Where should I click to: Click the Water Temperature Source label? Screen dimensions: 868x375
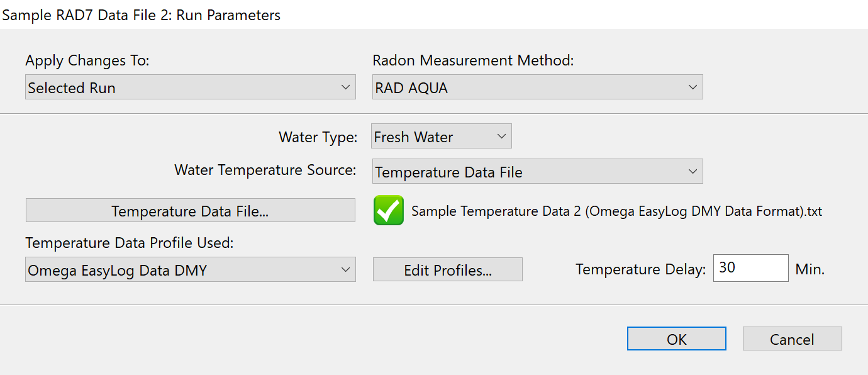[x=265, y=170]
